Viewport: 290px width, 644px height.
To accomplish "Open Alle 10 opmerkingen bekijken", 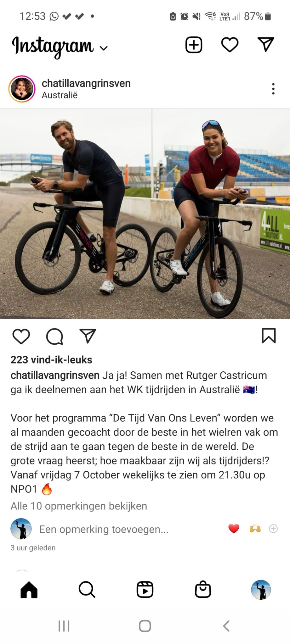I will pyautogui.click(x=79, y=506).
